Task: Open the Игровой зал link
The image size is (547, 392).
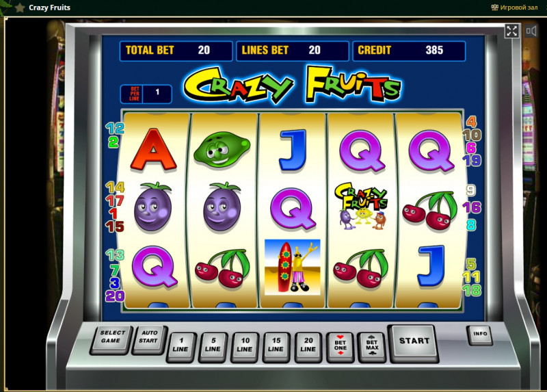Action: point(515,8)
